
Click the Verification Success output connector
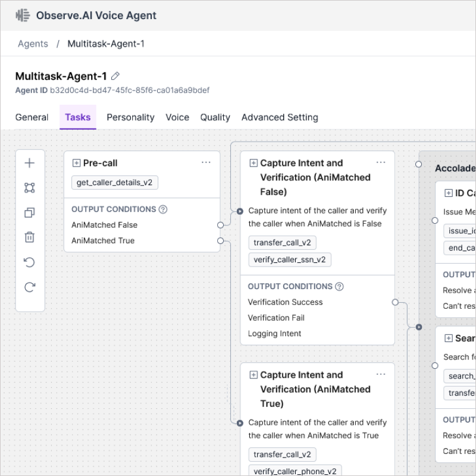[x=396, y=302]
